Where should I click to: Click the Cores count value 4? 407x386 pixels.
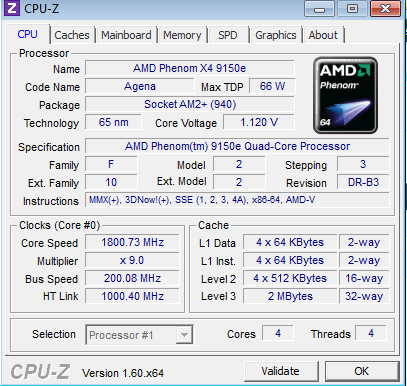point(278,333)
